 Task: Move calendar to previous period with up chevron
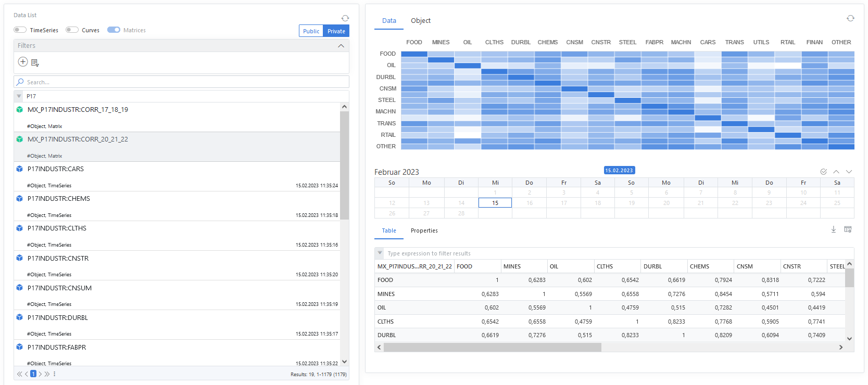836,172
